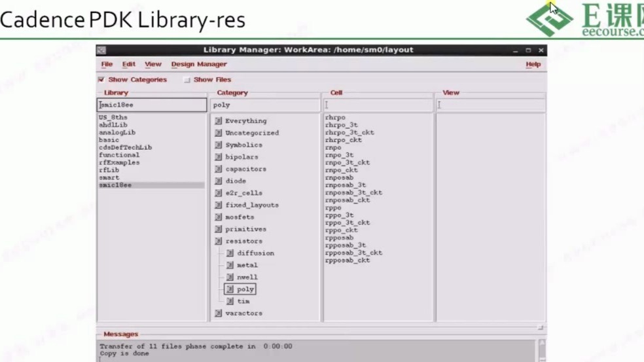Click the metal subcategory icon
Screen dimensions: 644x362
pyautogui.click(x=230, y=265)
